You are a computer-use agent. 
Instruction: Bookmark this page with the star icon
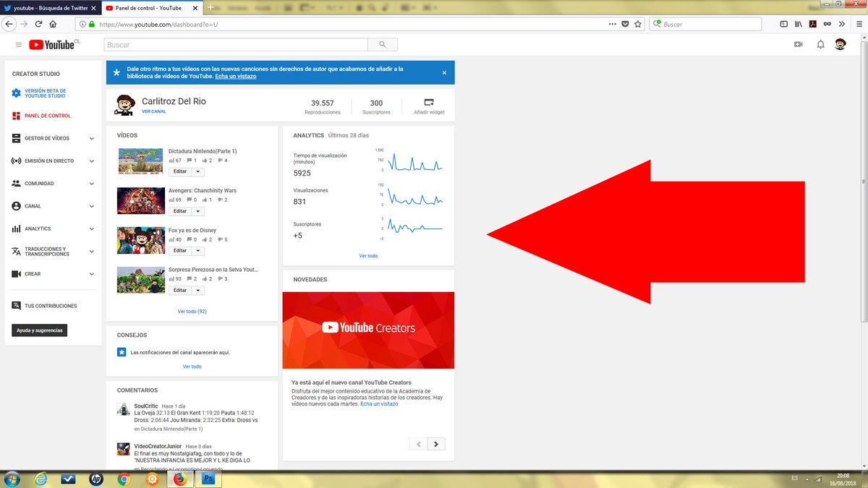tap(637, 24)
